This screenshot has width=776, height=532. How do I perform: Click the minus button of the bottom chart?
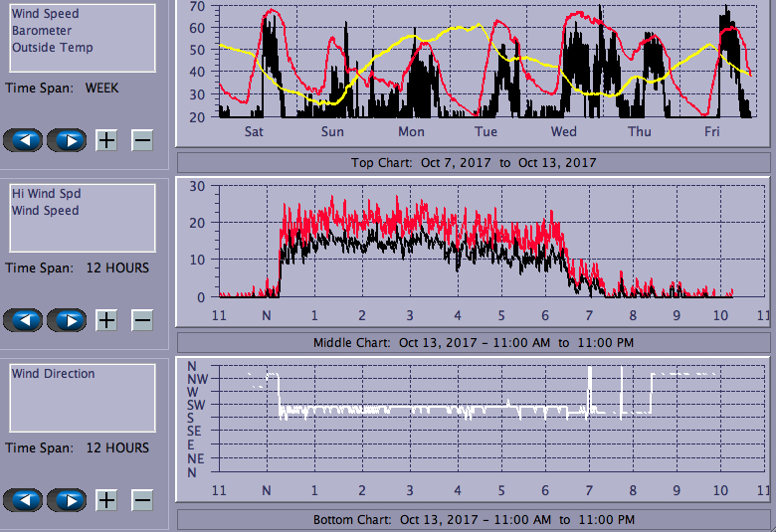tap(142, 500)
